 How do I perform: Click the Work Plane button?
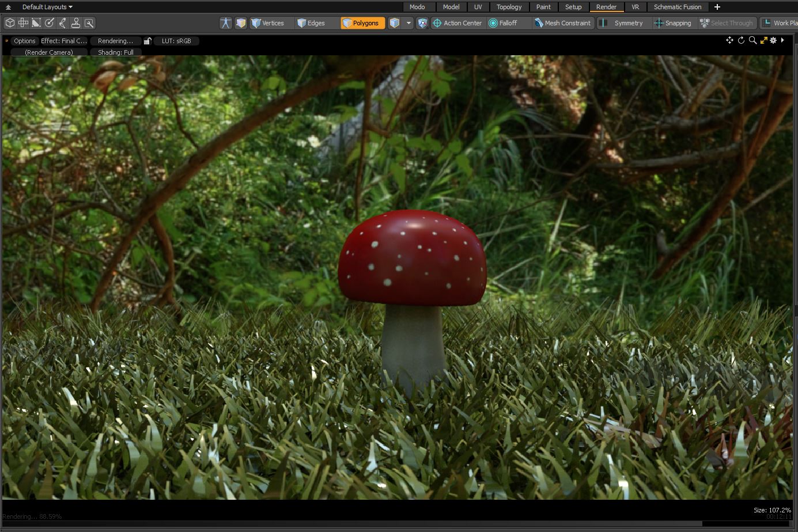[x=780, y=23]
